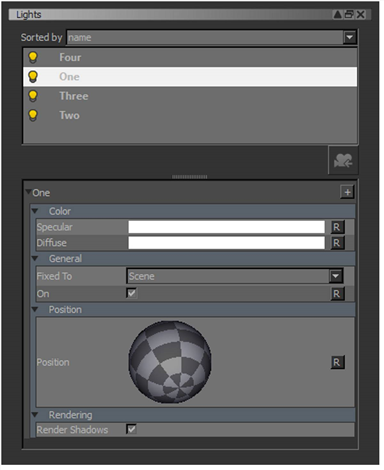Reset the On setting with R button
Screen dimensions: 384x470
tap(337, 294)
